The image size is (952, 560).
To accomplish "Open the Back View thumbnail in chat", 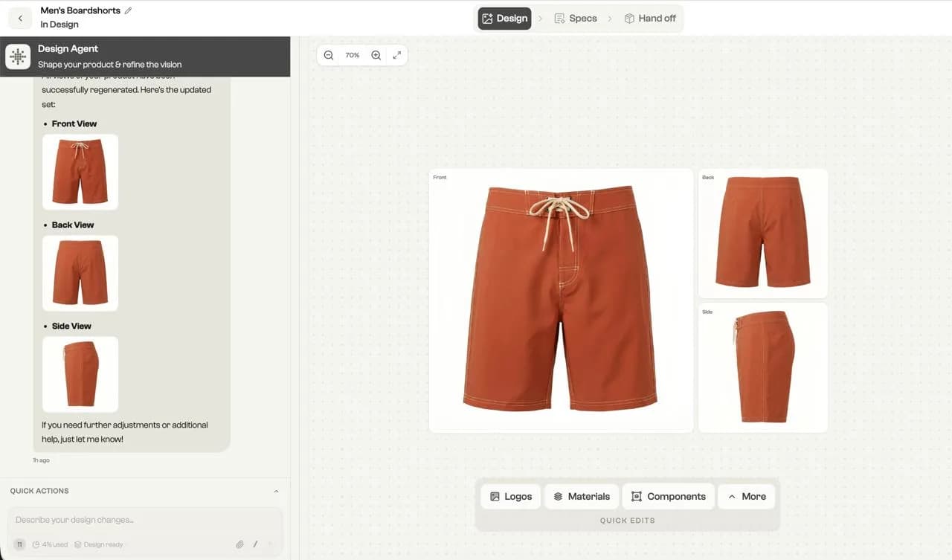I will (80, 273).
